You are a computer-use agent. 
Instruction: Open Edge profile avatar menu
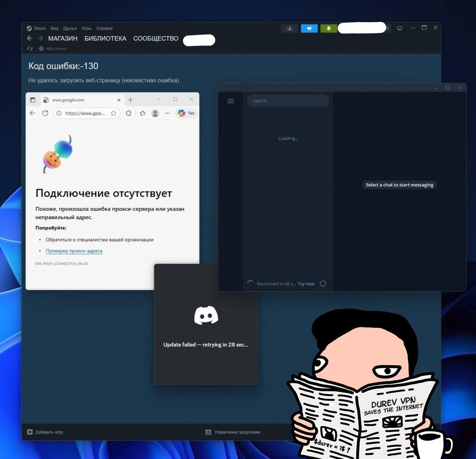pyautogui.click(x=155, y=113)
